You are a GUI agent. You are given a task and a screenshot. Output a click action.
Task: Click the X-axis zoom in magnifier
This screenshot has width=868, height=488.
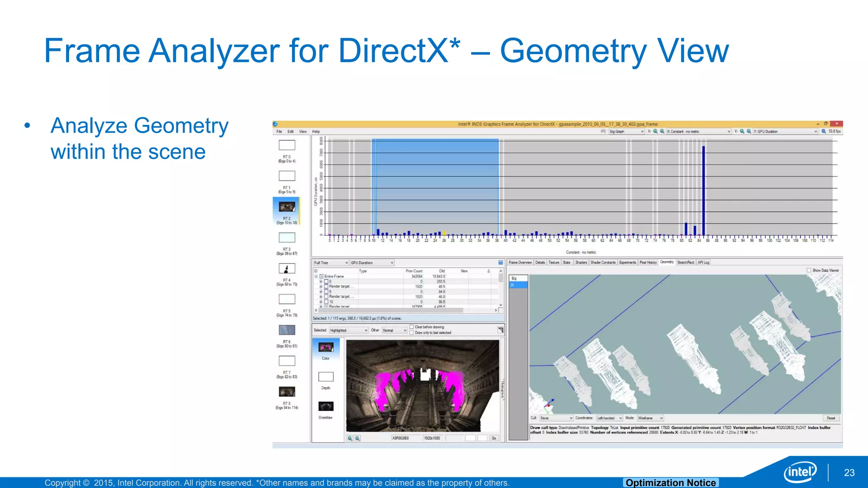(x=655, y=131)
